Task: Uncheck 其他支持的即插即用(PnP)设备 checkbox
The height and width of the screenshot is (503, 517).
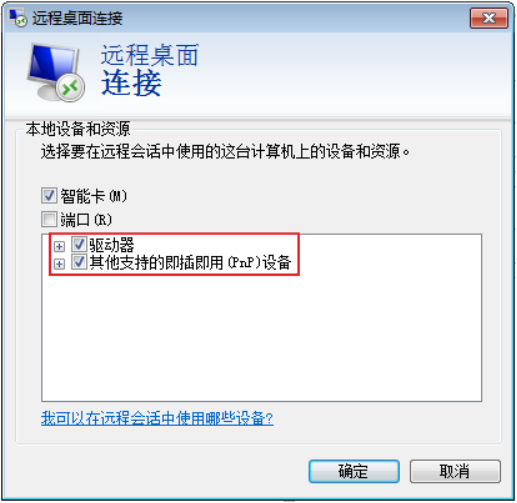Action: click(79, 262)
